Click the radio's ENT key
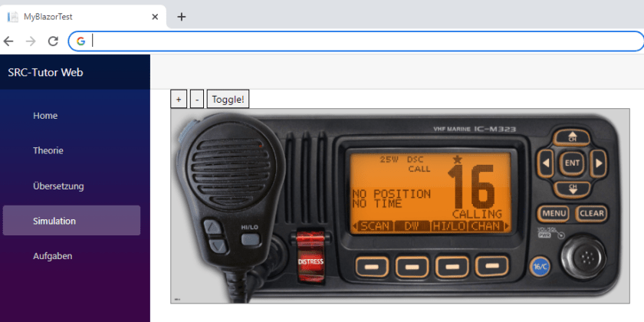Viewport: 644px width, 322px height. click(572, 163)
